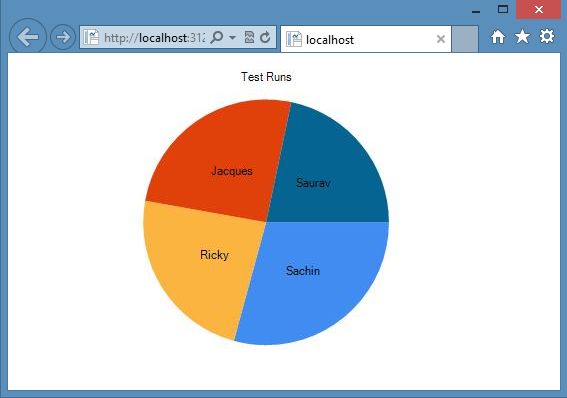Screen dimensions: 567x398
Task: Minimize the browser window
Action: 476,12
